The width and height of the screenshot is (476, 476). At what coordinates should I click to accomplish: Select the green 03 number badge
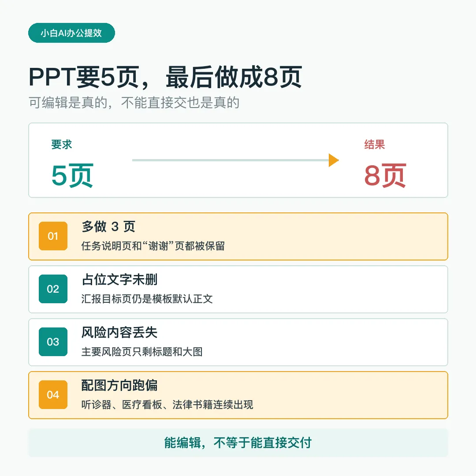coord(53,342)
